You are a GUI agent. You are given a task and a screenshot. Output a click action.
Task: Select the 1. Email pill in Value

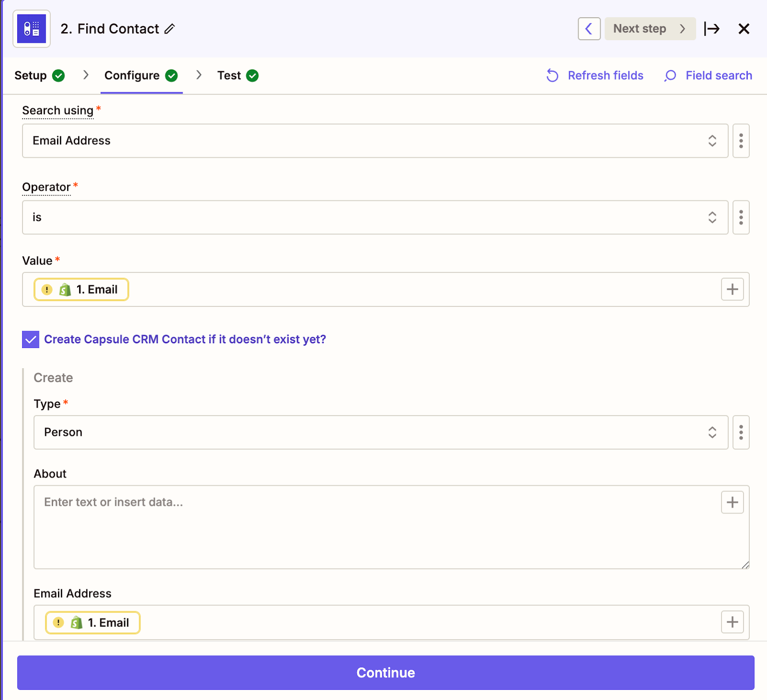coord(81,290)
